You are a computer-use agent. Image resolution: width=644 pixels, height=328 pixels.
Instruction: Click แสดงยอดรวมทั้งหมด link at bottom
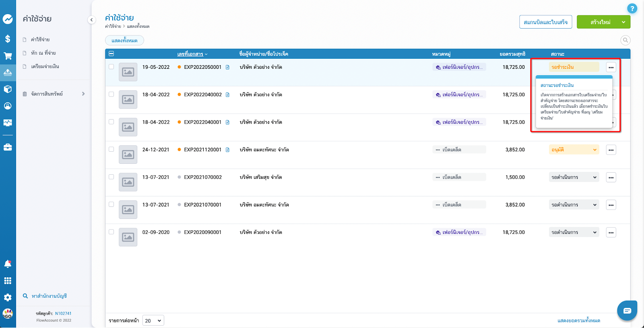point(578,321)
